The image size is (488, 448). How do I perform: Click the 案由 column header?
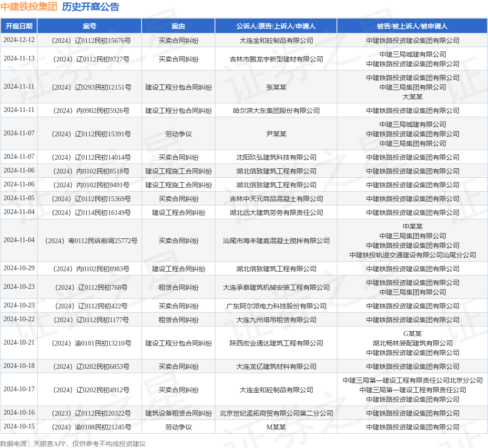coord(178,26)
